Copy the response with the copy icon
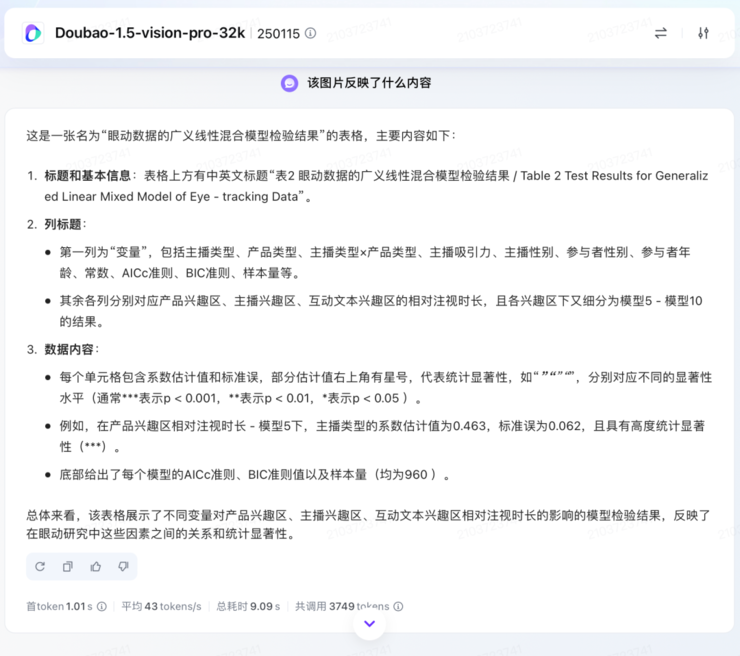 tap(68, 567)
